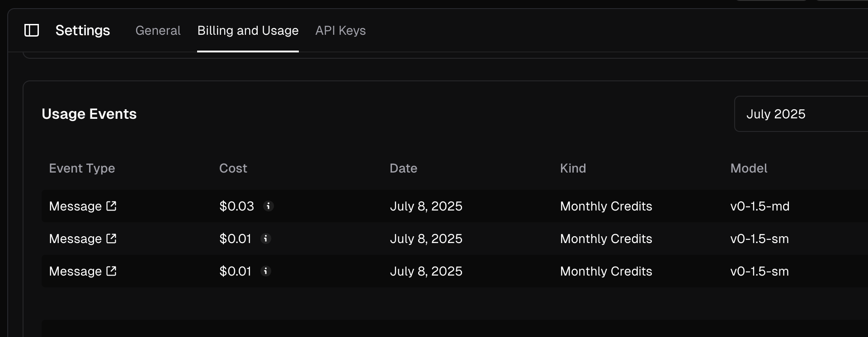The width and height of the screenshot is (868, 337).
Task: Click the v0-1.5-md model cell
Action: tap(759, 206)
